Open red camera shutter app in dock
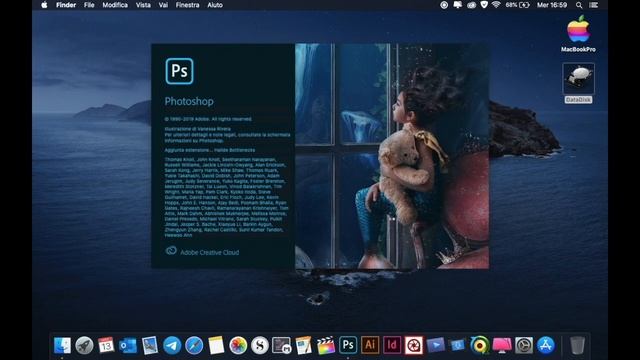The width and height of the screenshot is (640, 360). [413, 346]
